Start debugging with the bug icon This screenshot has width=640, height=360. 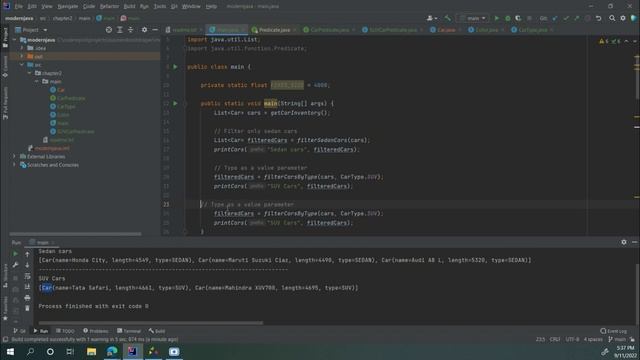pyautogui.click(x=507, y=18)
